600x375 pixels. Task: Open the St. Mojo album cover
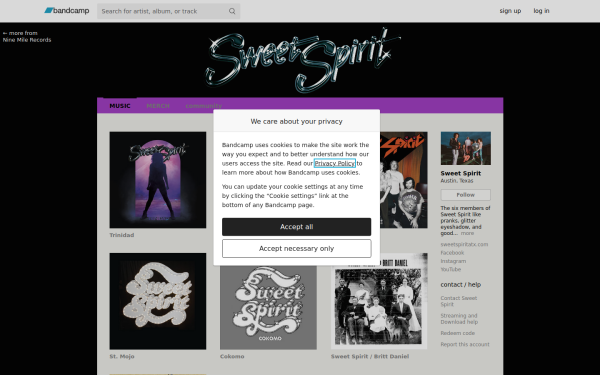click(158, 301)
